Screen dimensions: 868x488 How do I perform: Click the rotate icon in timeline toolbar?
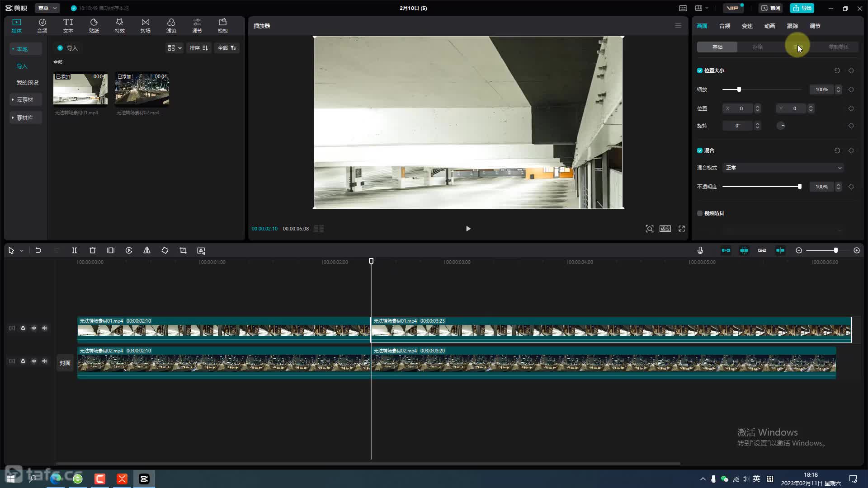(x=165, y=250)
